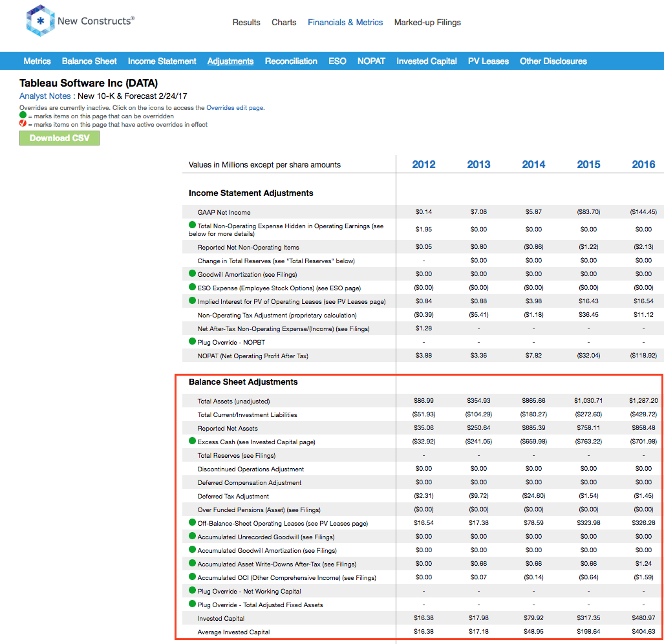Select the Adjustments menu item
Image resolution: width=664 pixels, height=644 pixels.
[230, 61]
